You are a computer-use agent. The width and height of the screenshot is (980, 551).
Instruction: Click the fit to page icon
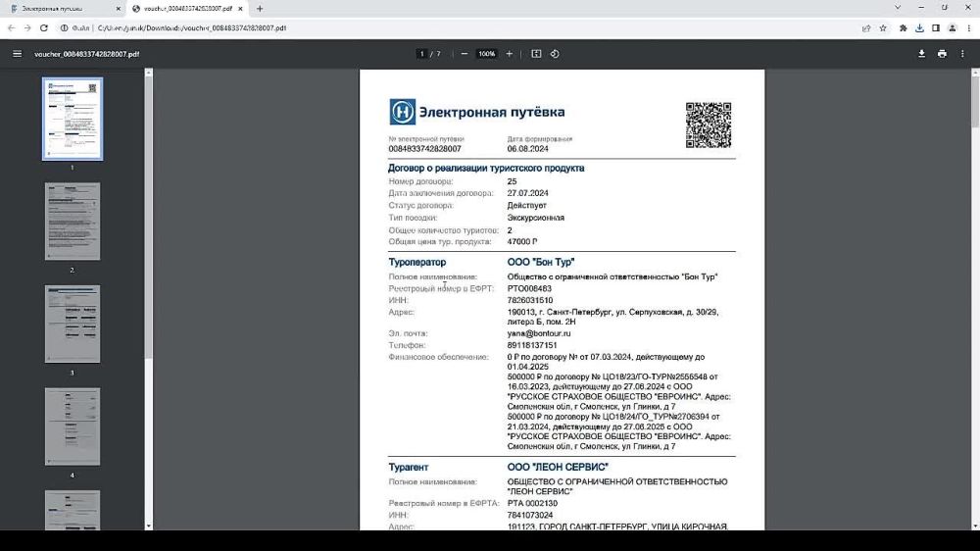coord(536,54)
